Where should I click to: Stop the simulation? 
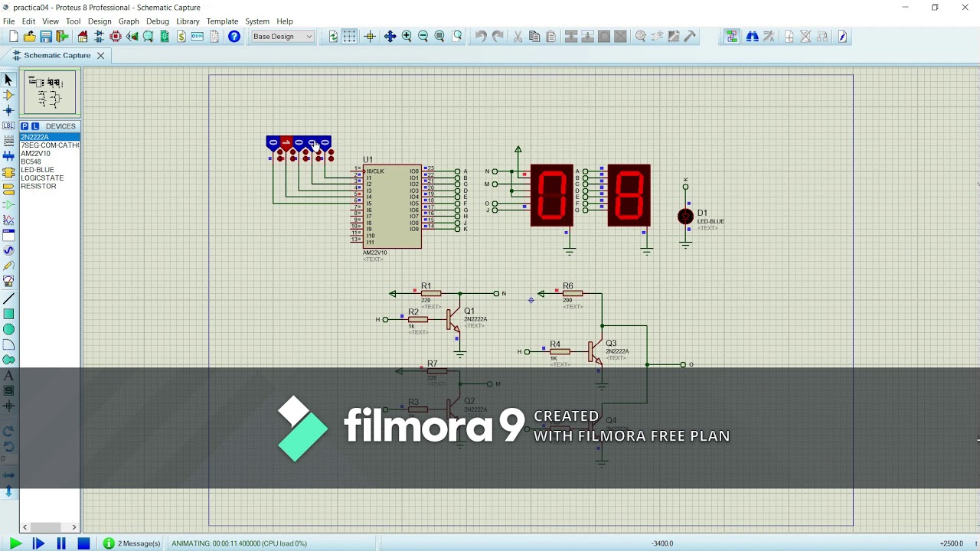(83, 543)
